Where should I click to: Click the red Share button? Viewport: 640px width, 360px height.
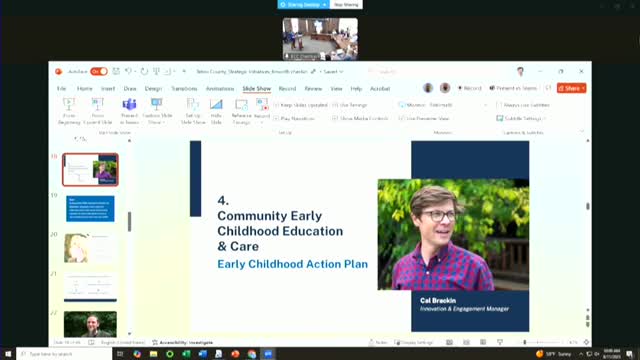[x=571, y=88]
